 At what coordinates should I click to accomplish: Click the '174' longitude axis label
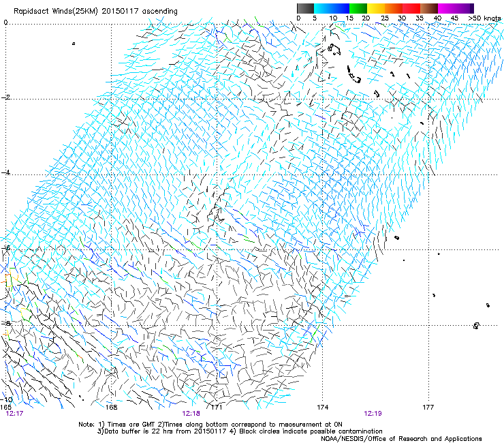(323, 408)
